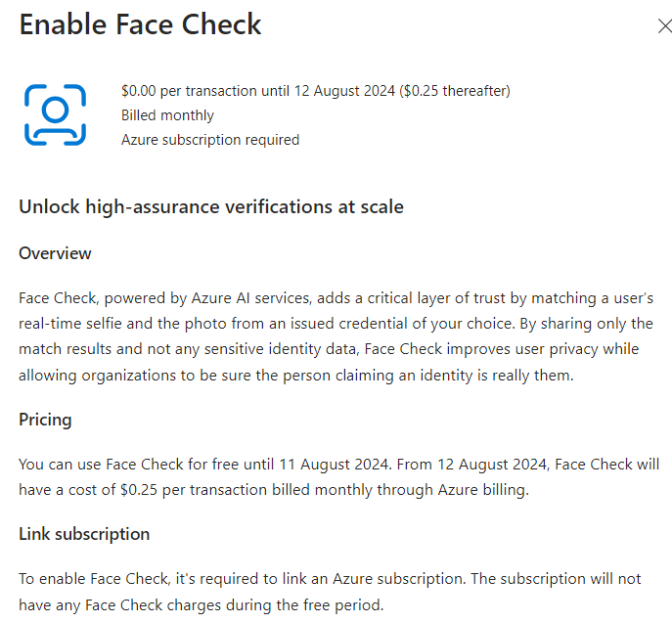Image resolution: width=672 pixels, height=623 pixels.
Task: Click the text Azure billing
Action: [x=483, y=490]
